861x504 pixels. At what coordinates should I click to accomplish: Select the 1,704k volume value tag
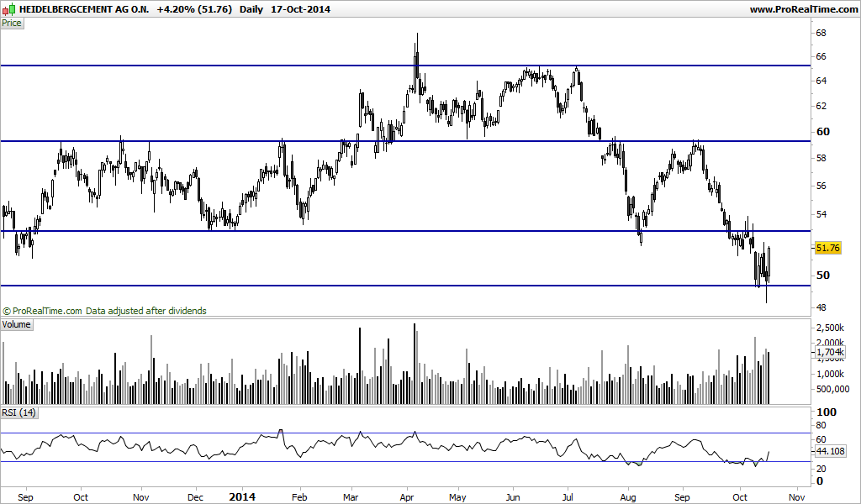830,352
